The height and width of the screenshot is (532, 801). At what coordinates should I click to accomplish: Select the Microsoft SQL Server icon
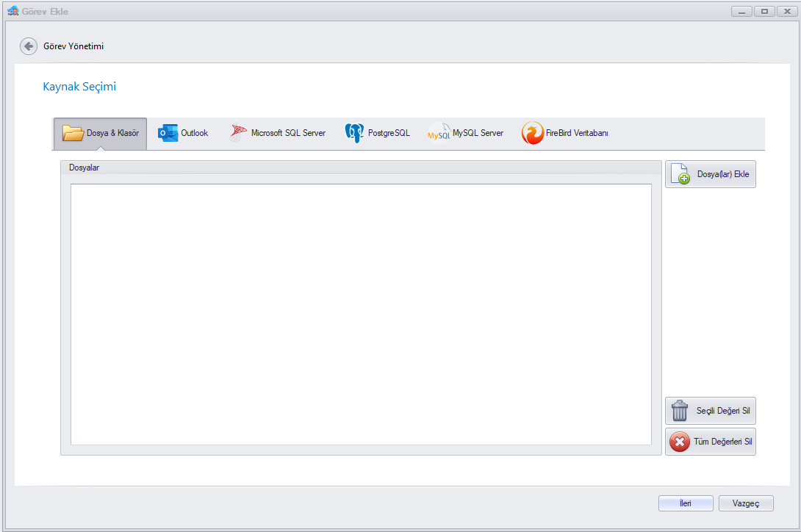click(239, 134)
